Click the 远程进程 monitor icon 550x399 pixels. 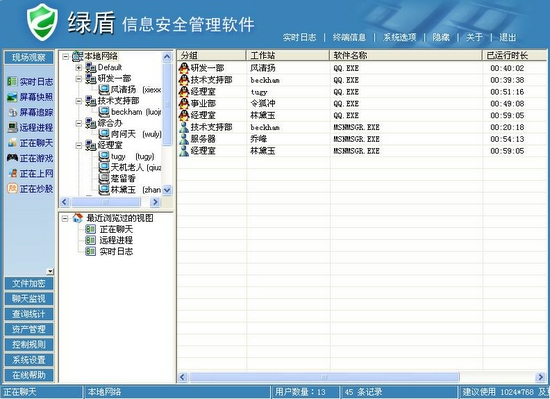click(12, 127)
